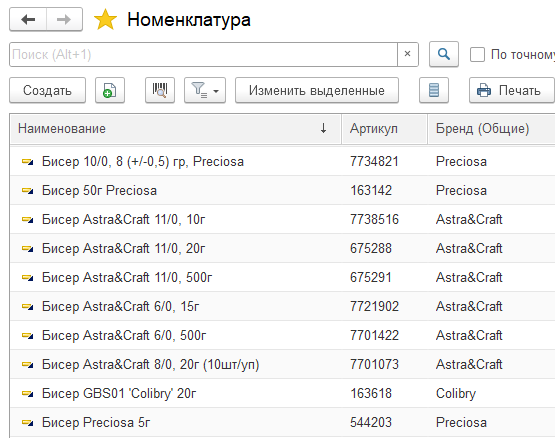Sort by the Наименование column header

pos(176,129)
